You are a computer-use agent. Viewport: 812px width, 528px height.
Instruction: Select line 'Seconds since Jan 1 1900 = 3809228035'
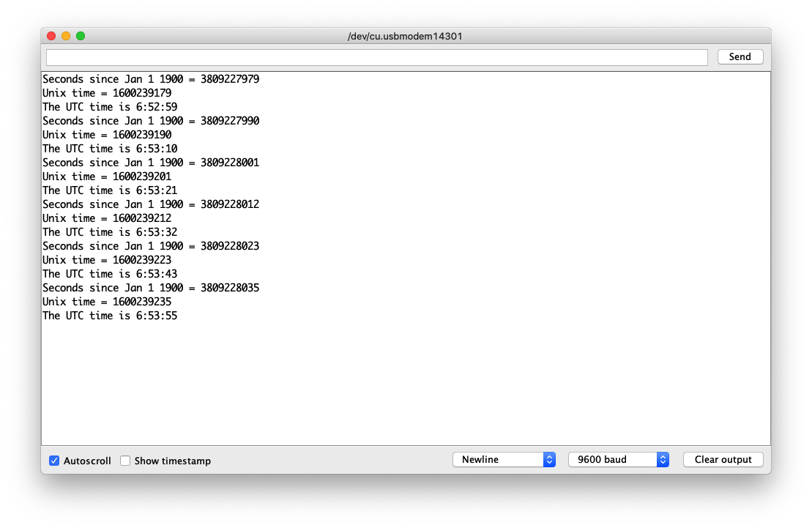[x=151, y=288]
